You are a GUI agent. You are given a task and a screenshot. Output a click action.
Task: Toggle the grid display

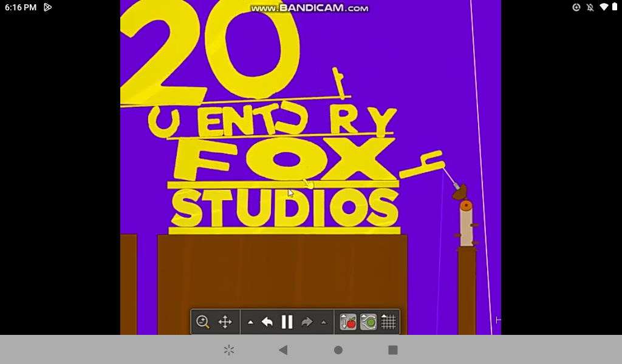[389, 322]
